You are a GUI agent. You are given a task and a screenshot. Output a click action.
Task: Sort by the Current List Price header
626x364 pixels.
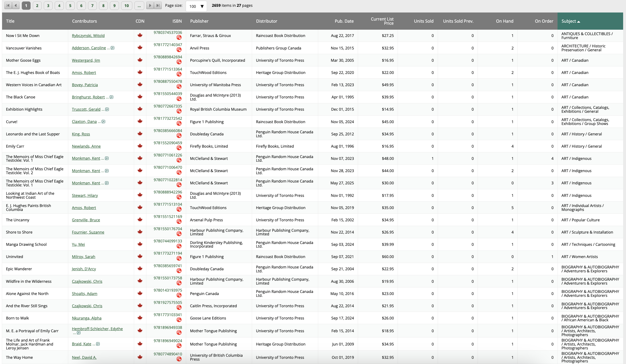pos(382,21)
